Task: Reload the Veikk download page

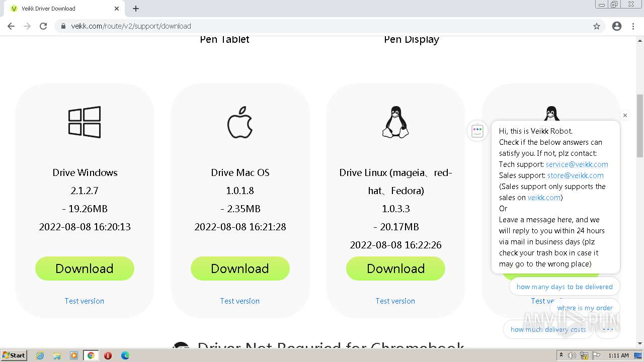Action: (43, 26)
